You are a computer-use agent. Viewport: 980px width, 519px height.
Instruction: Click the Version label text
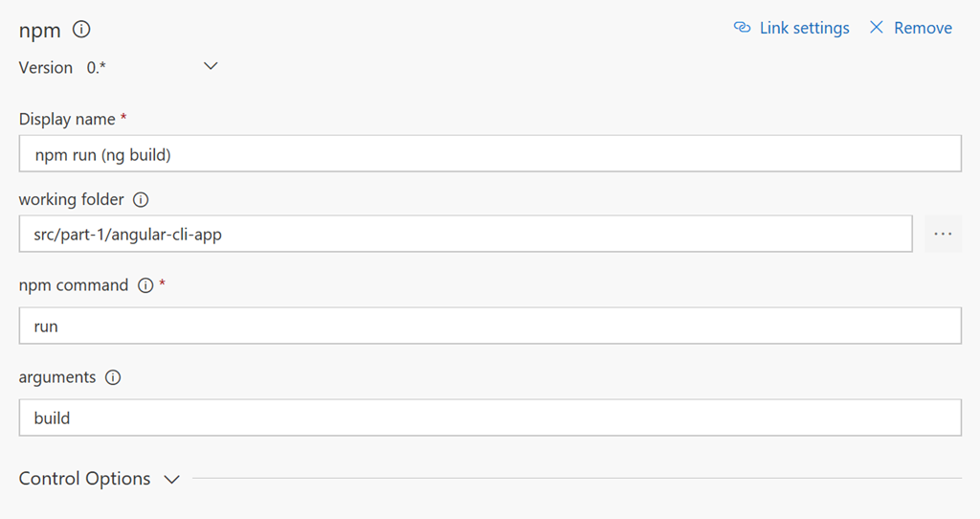[x=46, y=68]
